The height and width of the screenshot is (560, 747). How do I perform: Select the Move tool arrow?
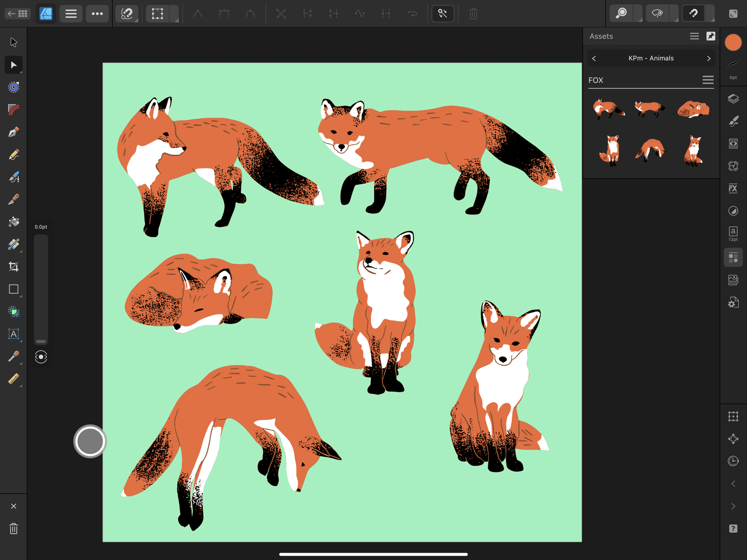14,42
